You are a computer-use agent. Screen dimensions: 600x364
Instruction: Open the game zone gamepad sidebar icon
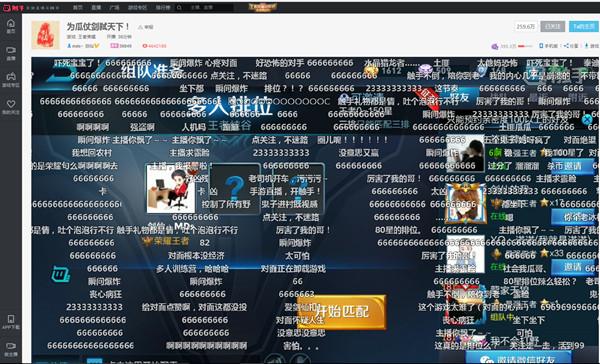pyautogui.click(x=11, y=76)
